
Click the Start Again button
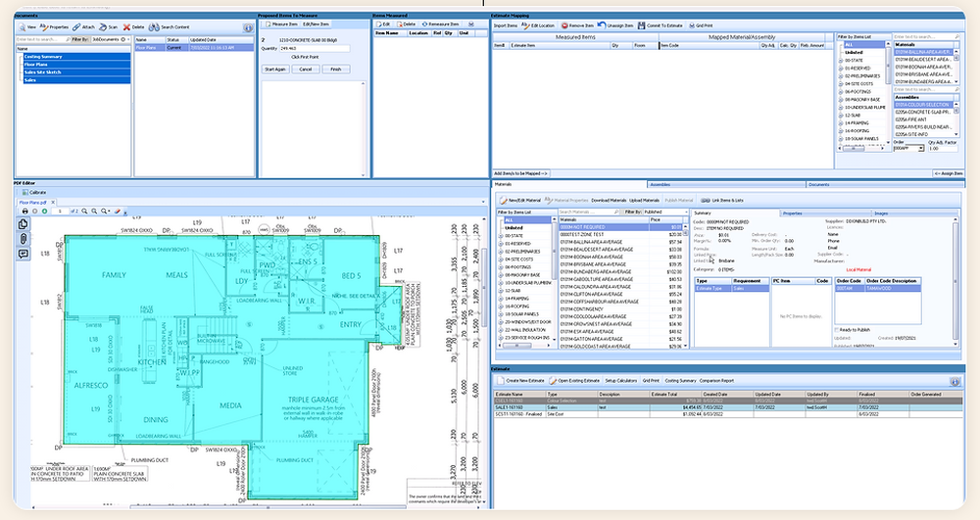pyautogui.click(x=275, y=70)
